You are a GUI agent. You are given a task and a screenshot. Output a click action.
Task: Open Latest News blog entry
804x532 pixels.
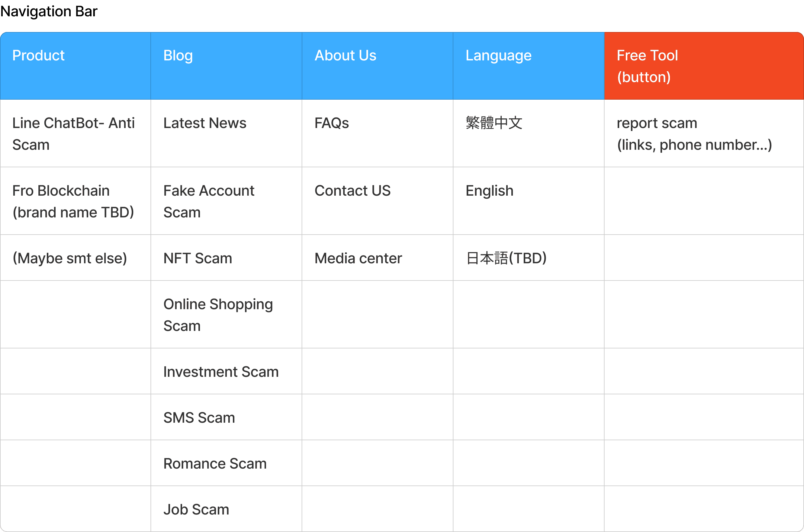click(205, 123)
